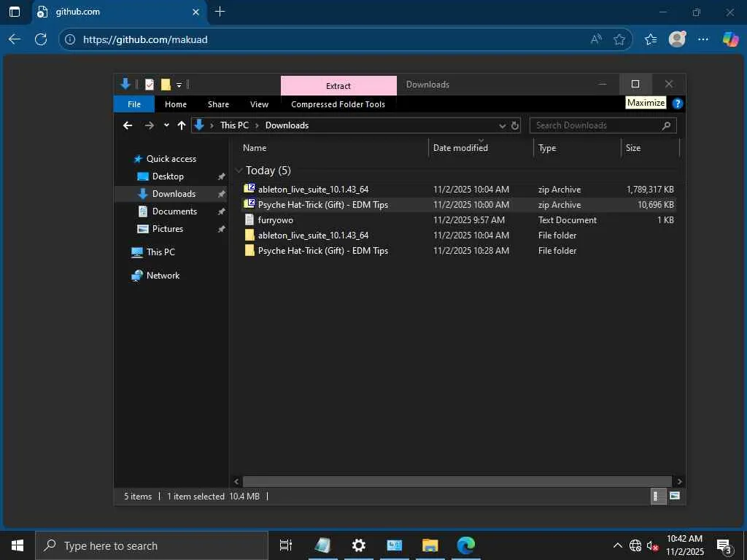
Task: Go back in Edge browser
Action: (x=15, y=39)
